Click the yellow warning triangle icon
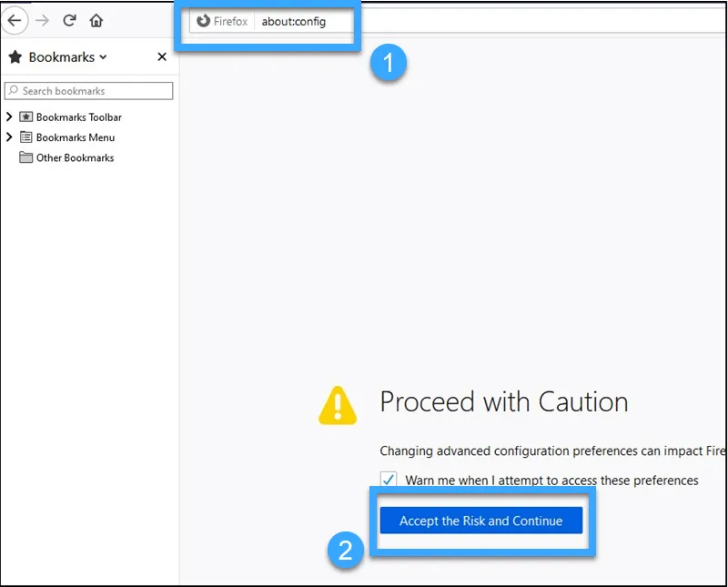Viewport: 728px width, 587px height. click(x=338, y=405)
